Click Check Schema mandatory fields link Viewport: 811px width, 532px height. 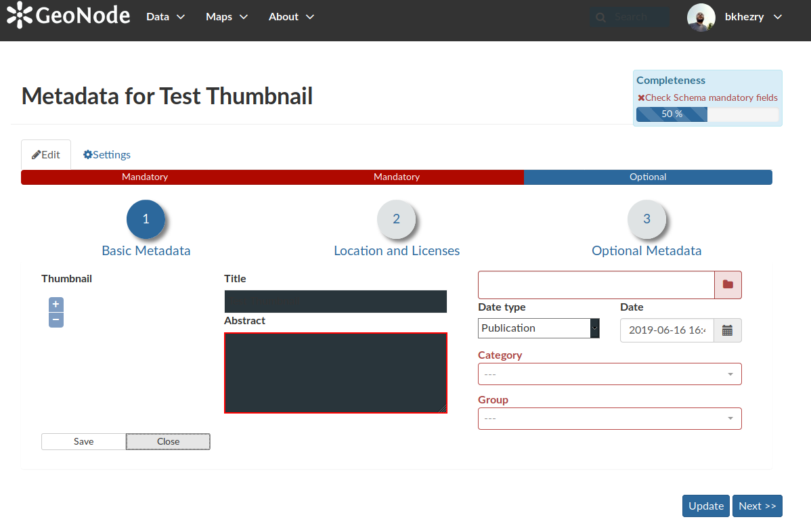tap(711, 97)
